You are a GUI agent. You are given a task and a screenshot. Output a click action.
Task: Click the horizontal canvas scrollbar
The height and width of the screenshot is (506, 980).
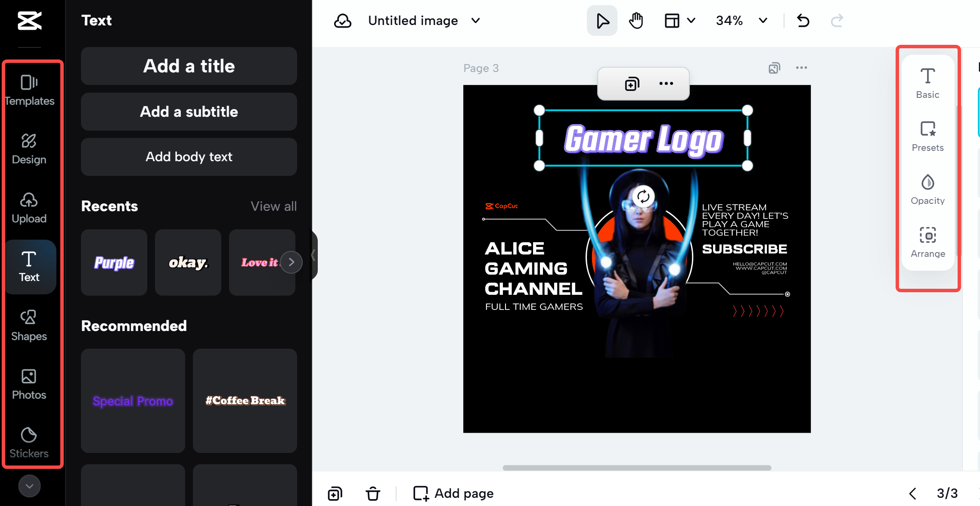click(636, 468)
